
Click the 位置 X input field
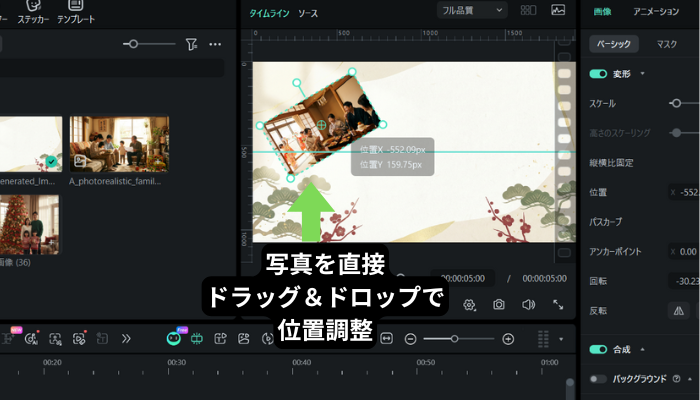click(x=684, y=192)
